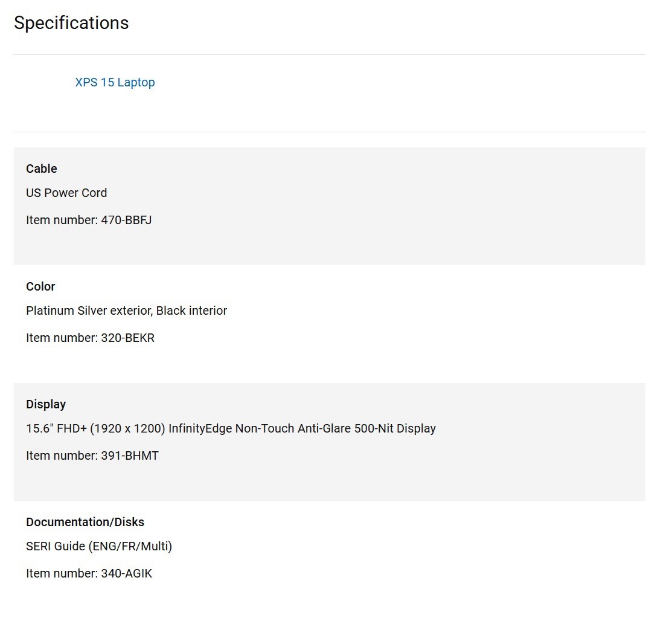Click the (1920 x 1200) resolution text
The height and width of the screenshot is (621, 672).
coord(128,428)
